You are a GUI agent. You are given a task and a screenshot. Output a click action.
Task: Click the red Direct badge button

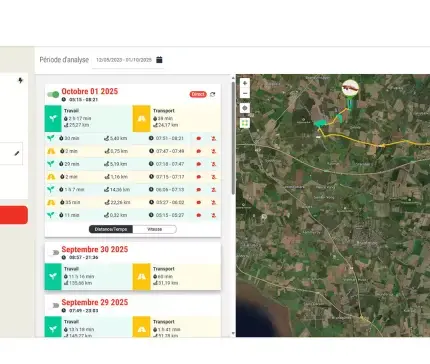(x=198, y=94)
